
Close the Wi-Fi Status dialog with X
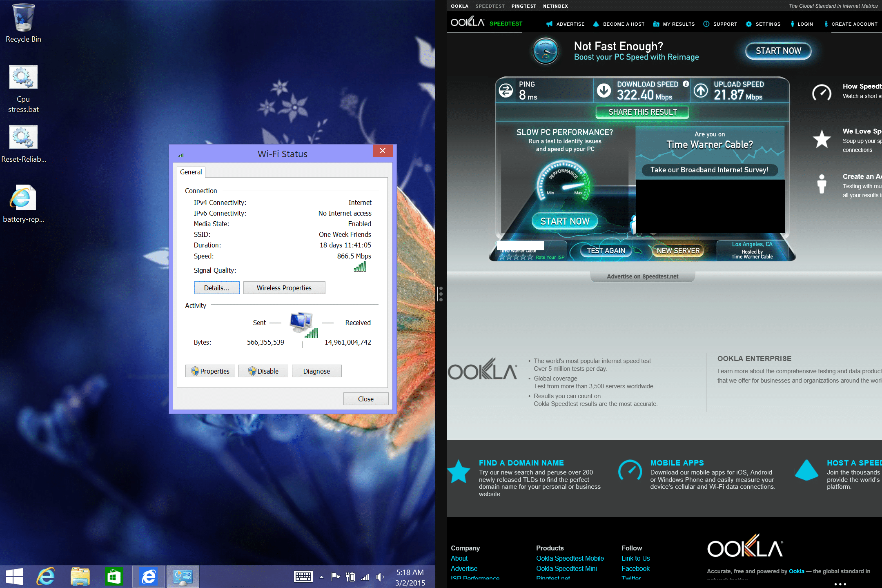pyautogui.click(x=383, y=151)
